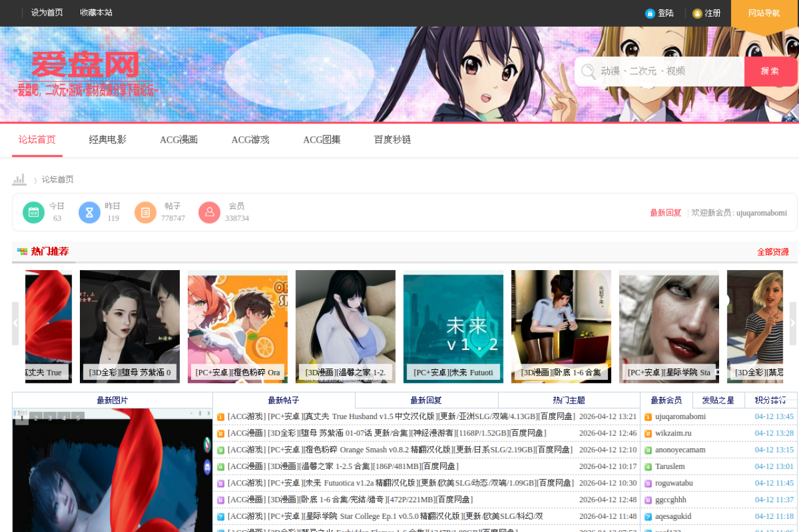Click rank 6 badge beside member ggccghhh
799x532 pixels.
(648, 500)
